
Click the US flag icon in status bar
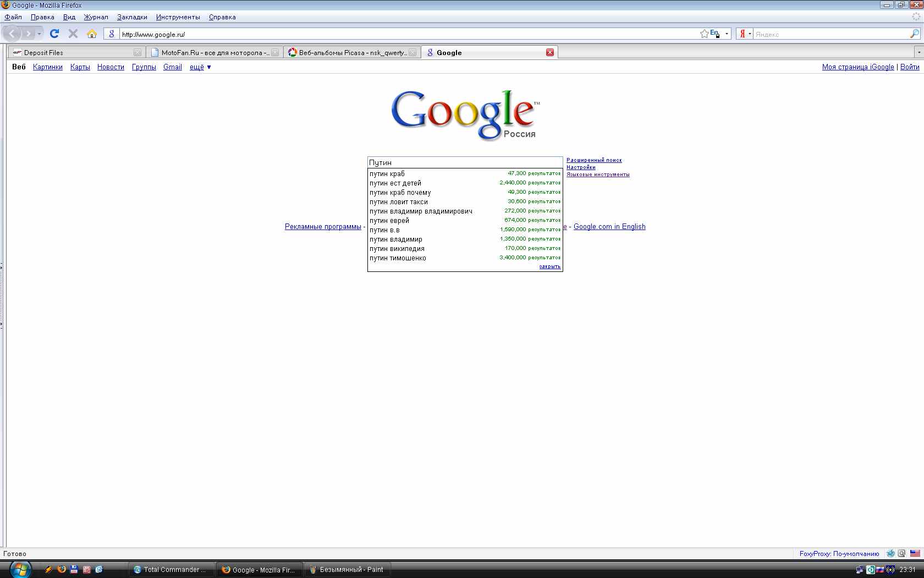[x=915, y=554]
